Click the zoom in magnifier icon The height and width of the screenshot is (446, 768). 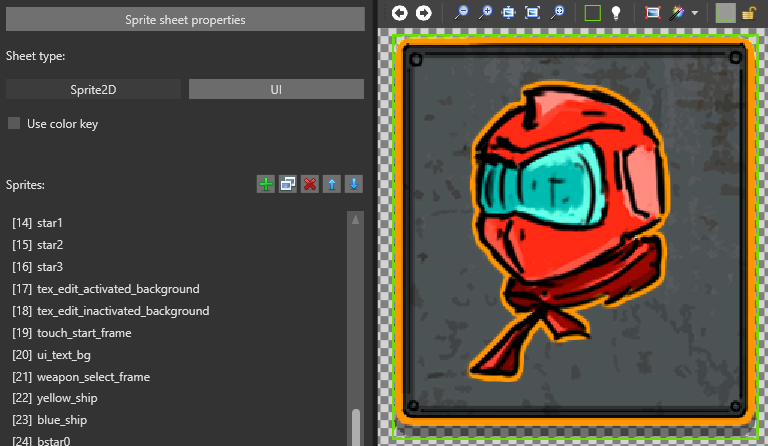point(484,13)
